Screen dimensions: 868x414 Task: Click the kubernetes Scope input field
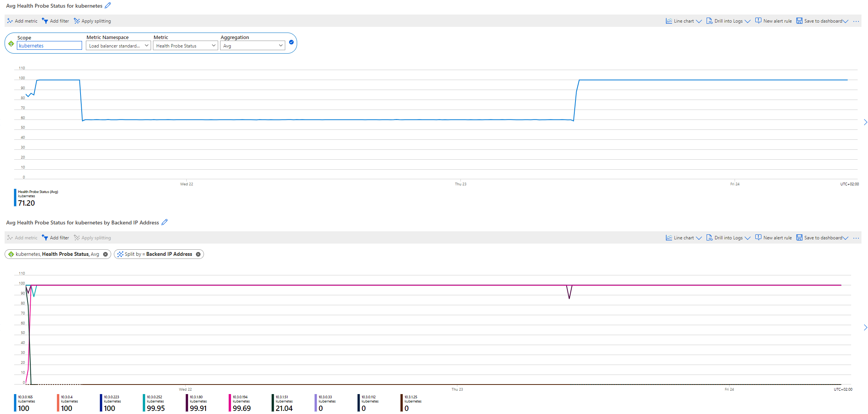(49, 45)
